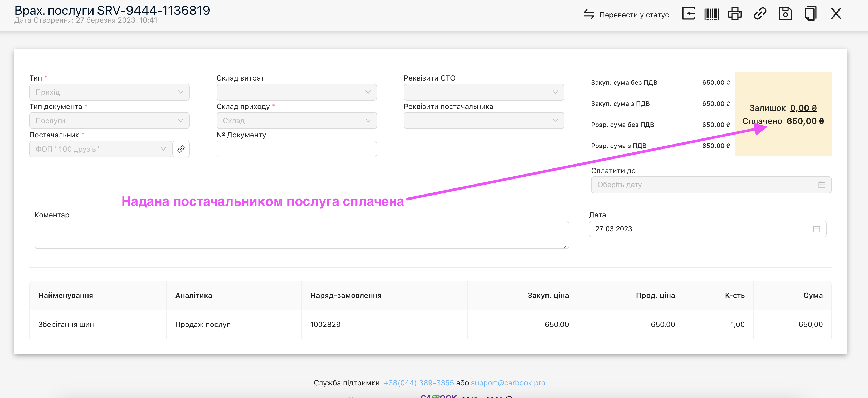
Task: Expand the Тип документа dropdown
Action: [x=109, y=121]
